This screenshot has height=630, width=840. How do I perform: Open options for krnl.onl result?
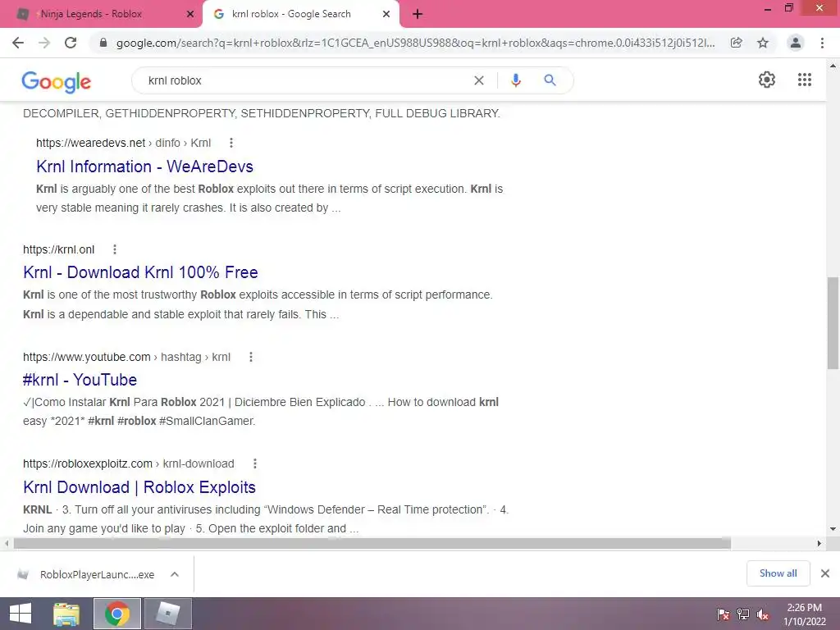tap(115, 249)
